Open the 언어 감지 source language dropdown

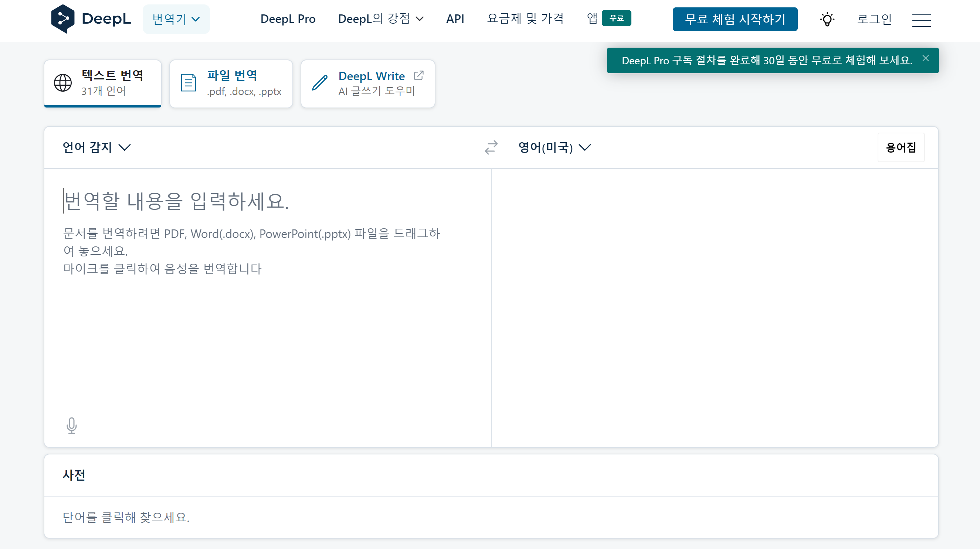pos(96,147)
